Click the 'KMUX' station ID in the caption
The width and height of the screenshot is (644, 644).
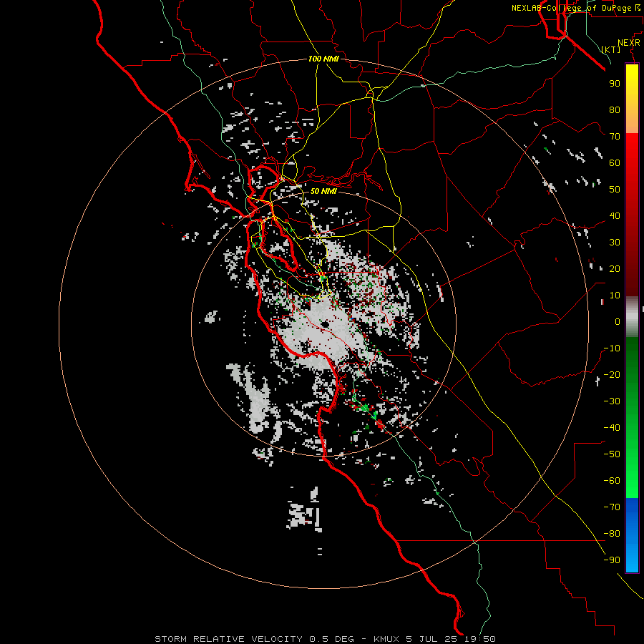(387, 639)
